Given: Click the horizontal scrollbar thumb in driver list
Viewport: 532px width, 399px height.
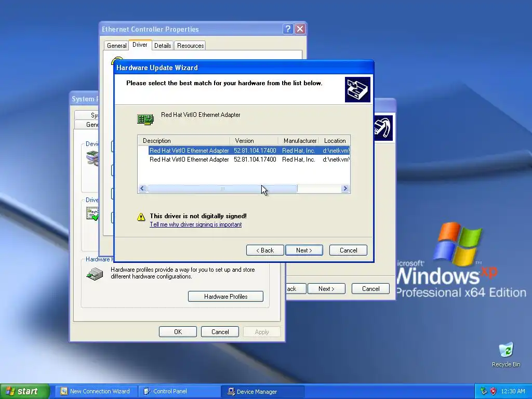Looking at the screenshot, I should 222,189.
